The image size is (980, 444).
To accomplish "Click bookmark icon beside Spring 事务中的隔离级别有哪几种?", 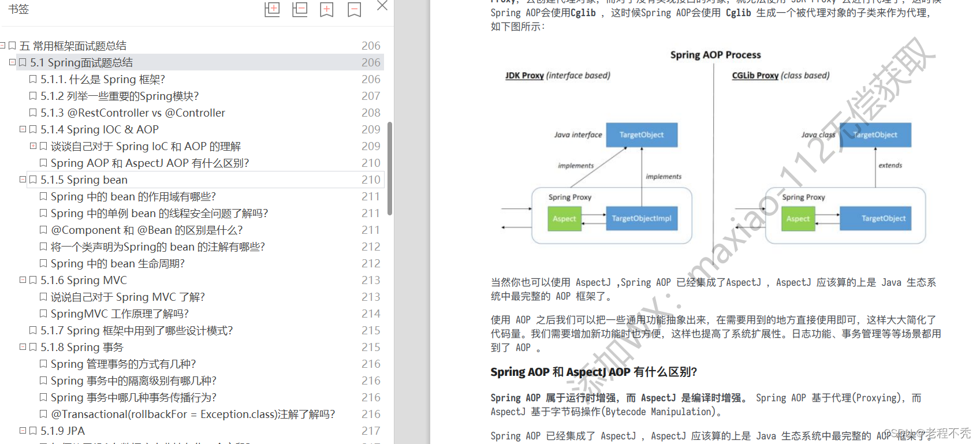I will click(43, 380).
